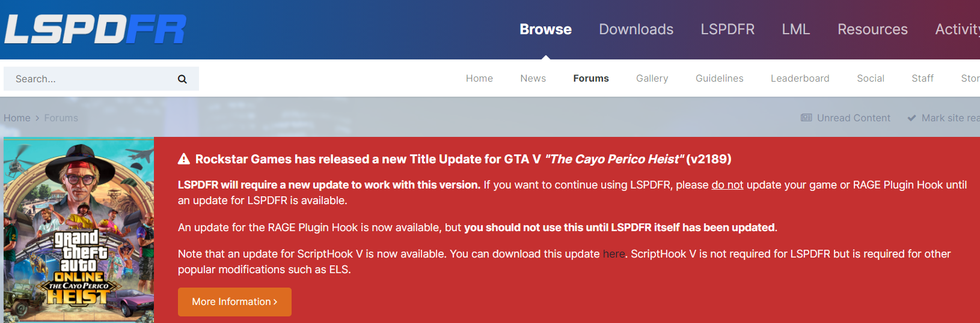Click the search magnifier icon
Image resolution: width=980 pixels, height=323 pixels.
coord(182,79)
